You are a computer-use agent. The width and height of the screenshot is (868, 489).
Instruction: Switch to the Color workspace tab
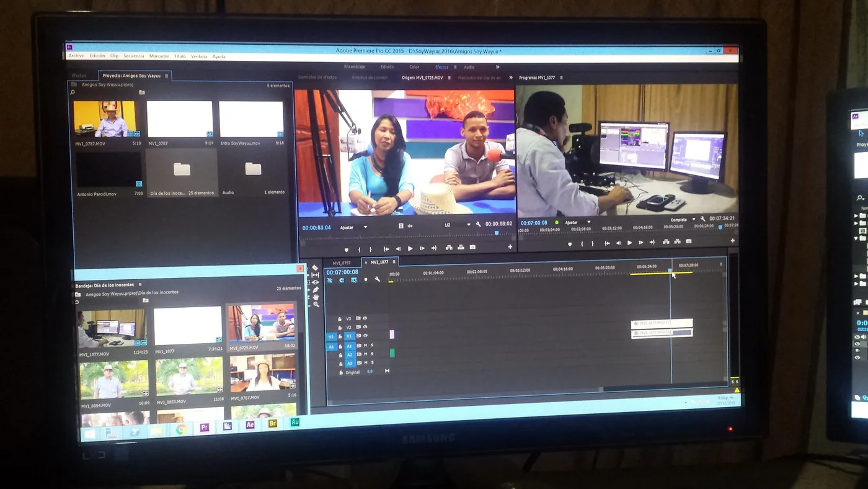click(414, 67)
